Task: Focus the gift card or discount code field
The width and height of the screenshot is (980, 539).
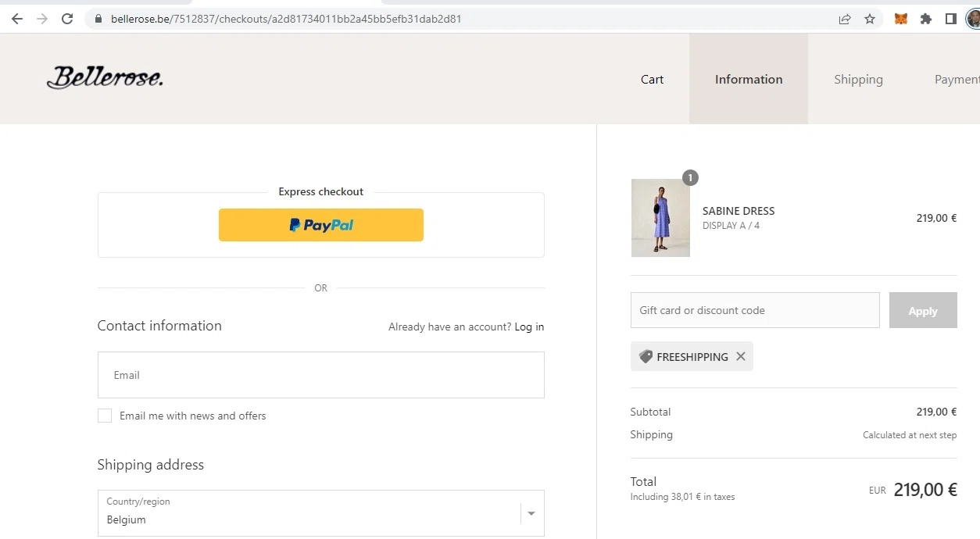Action: pyautogui.click(x=755, y=310)
